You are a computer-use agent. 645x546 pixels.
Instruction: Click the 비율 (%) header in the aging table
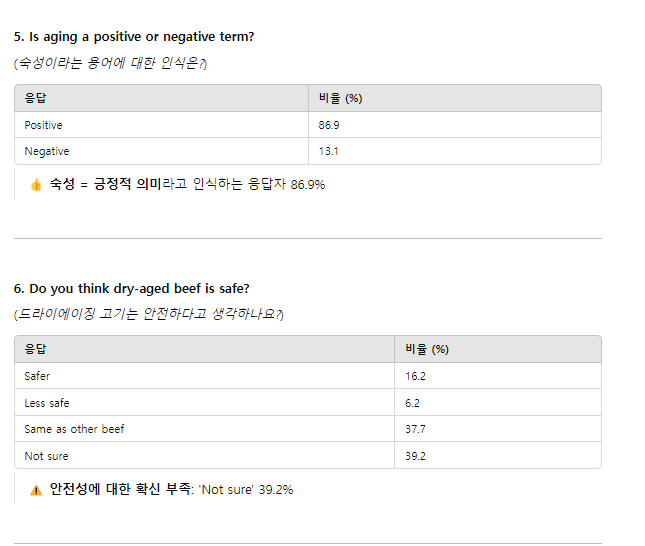click(340, 98)
